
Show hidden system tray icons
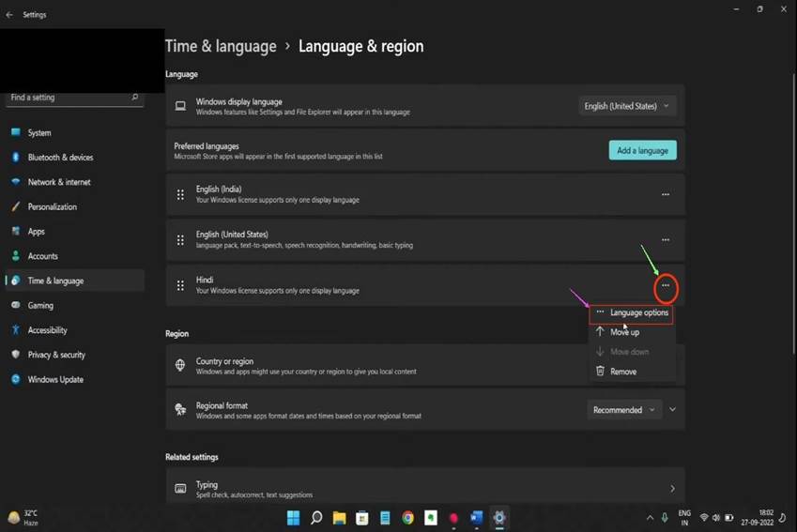click(x=650, y=518)
